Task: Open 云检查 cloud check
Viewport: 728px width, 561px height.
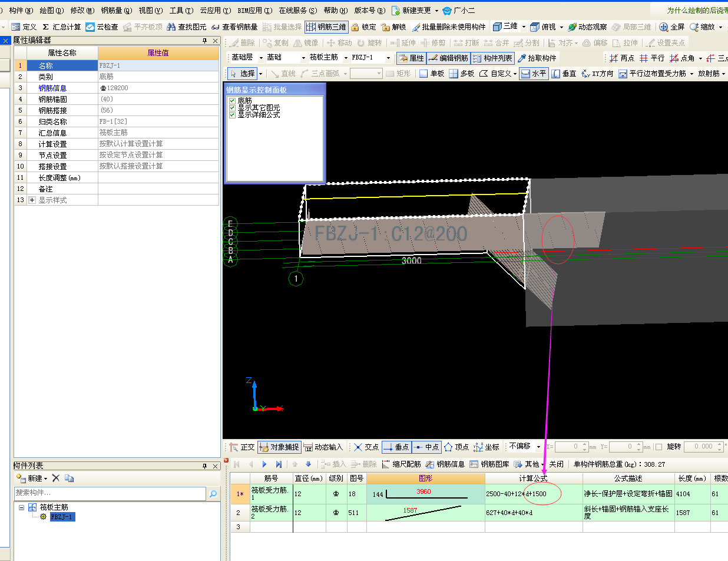Action: [x=101, y=27]
